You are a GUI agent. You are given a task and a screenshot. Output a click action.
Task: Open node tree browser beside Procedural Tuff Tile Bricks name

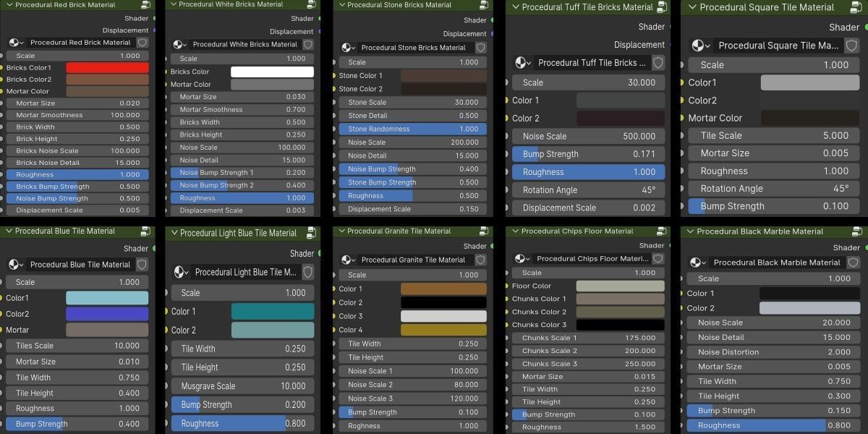[x=522, y=63]
